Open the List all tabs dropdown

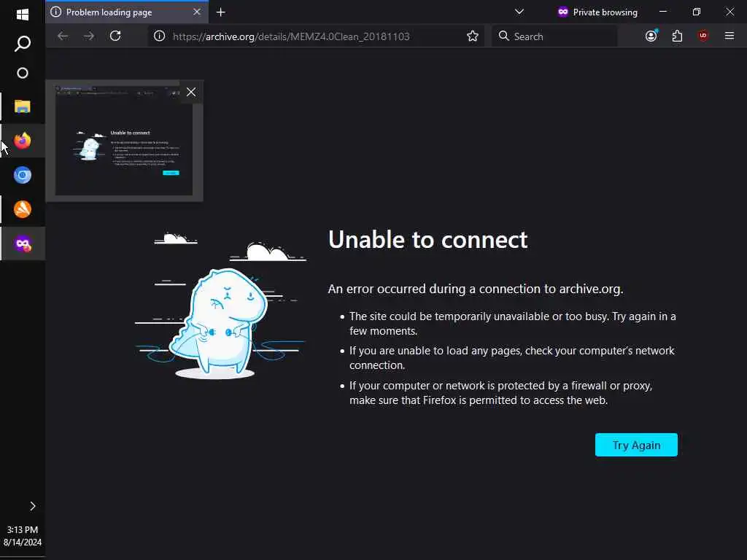click(x=519, y=12)
